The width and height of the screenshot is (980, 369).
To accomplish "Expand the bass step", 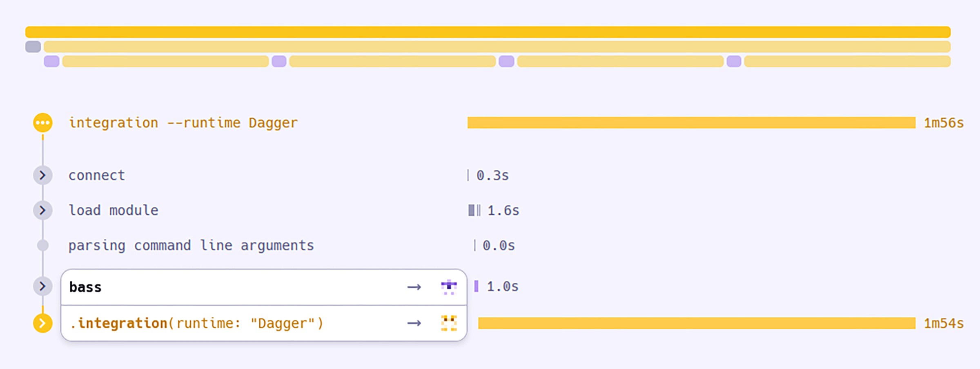I will tap(42, 286).
